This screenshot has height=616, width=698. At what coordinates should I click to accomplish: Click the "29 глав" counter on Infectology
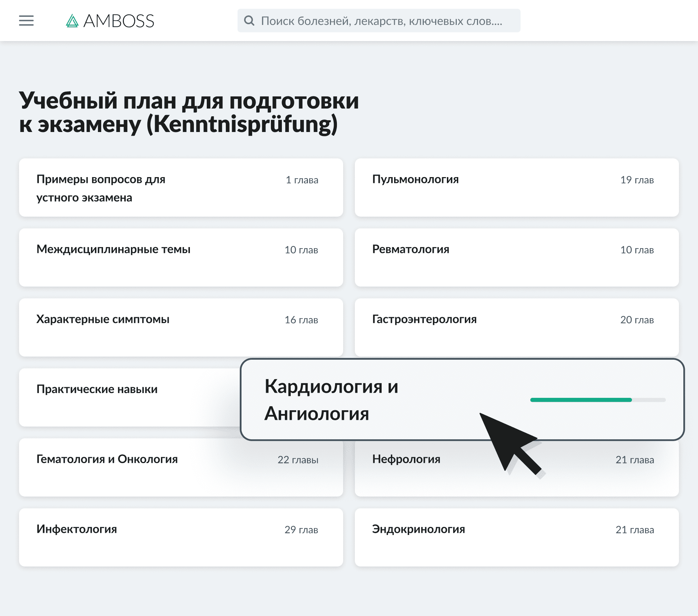301,530
